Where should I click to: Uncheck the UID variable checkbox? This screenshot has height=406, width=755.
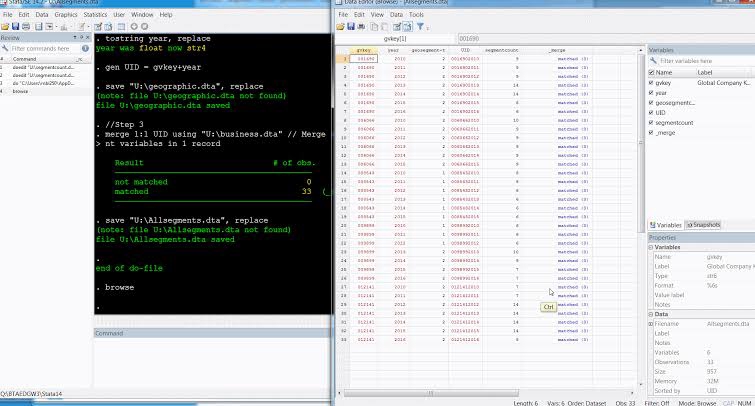651,113
